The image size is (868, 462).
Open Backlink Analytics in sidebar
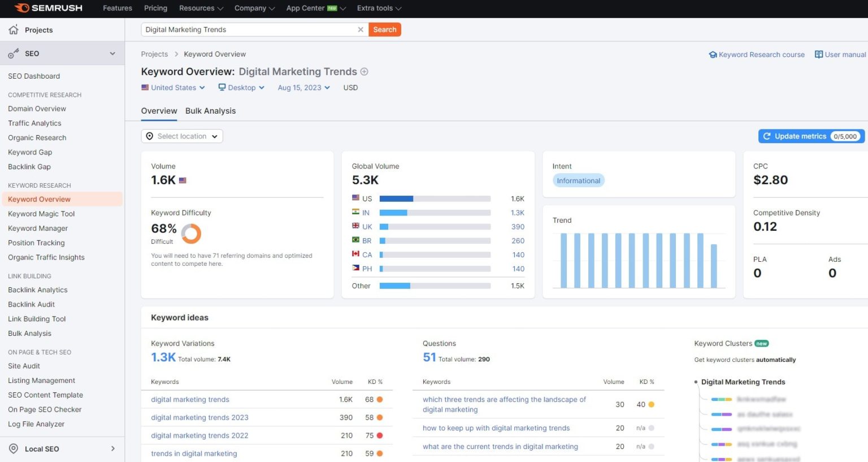pos(38,290)
